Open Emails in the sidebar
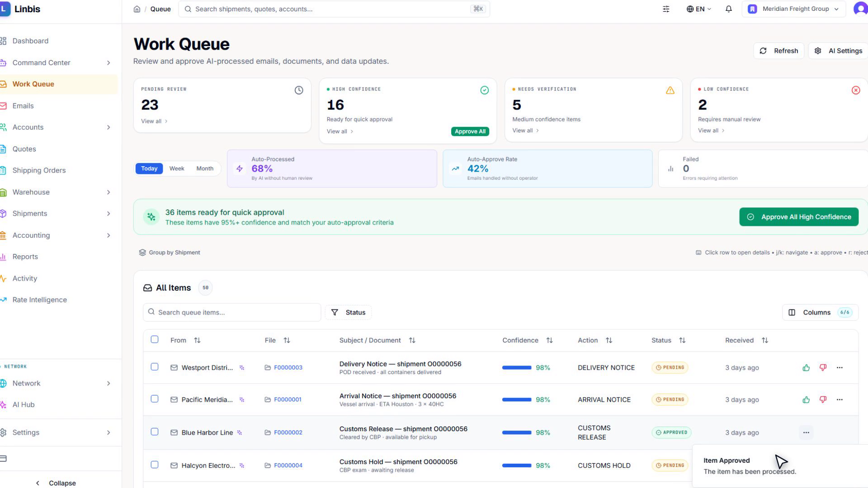 pos(23,106)
